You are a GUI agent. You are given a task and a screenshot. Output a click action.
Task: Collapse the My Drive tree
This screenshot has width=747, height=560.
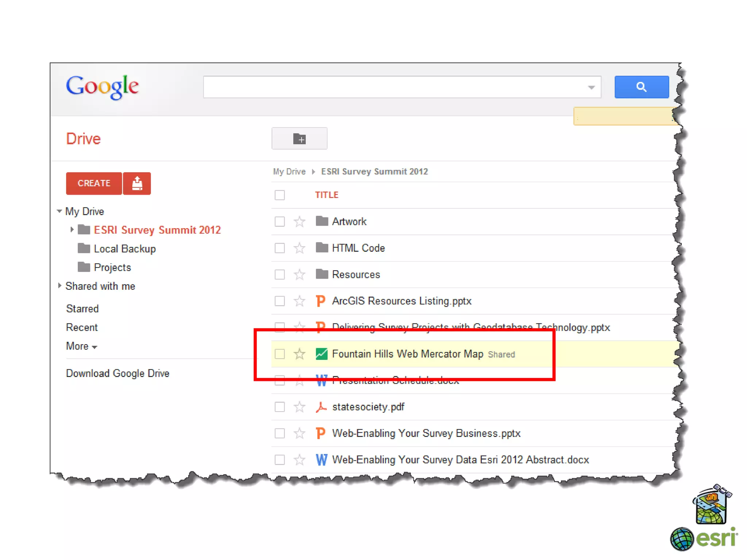point(59,211)
